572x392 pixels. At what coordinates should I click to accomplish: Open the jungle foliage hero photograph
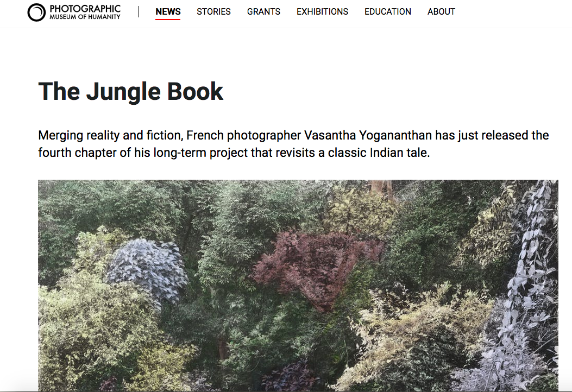click(x=298, y=286)
